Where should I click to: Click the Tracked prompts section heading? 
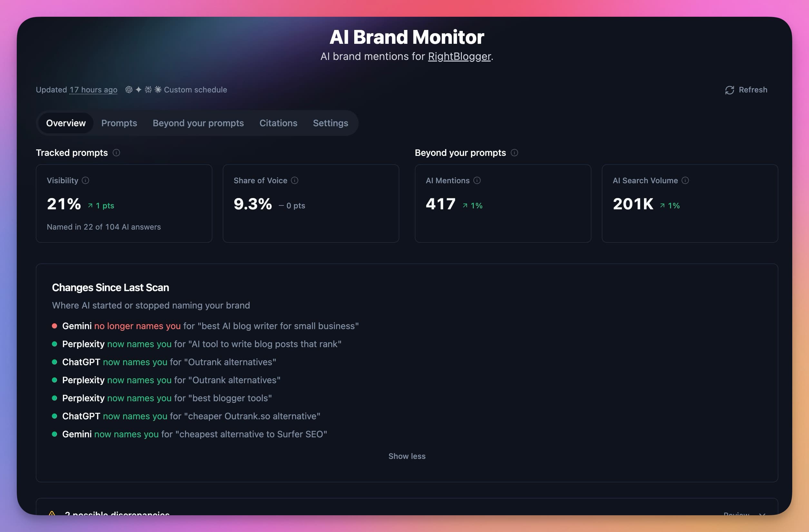point(72,153)
